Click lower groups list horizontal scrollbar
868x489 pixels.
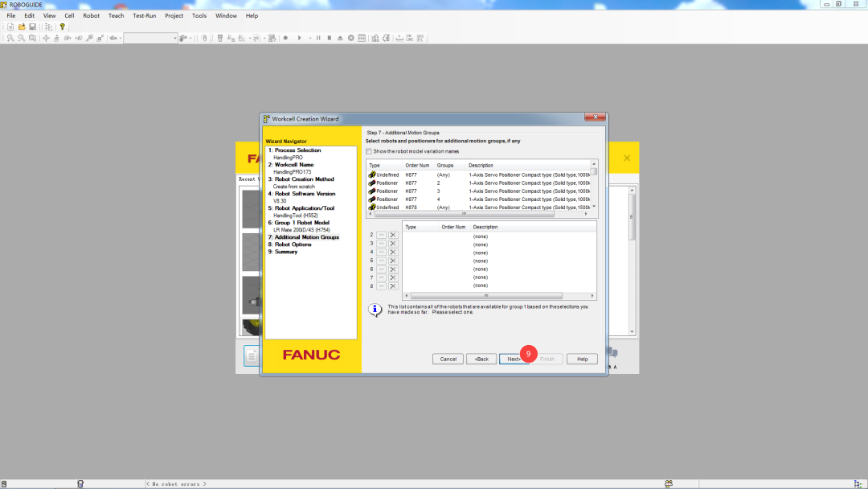499,296
